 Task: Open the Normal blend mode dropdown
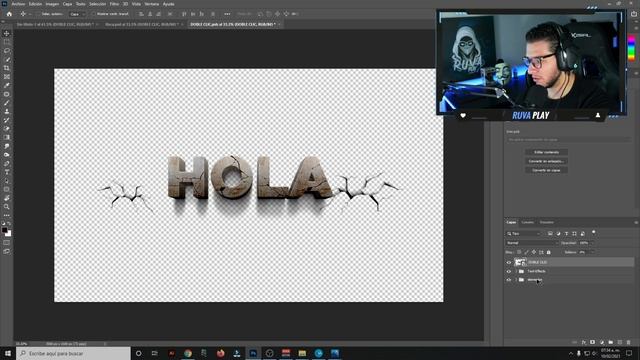coord(532,243)
